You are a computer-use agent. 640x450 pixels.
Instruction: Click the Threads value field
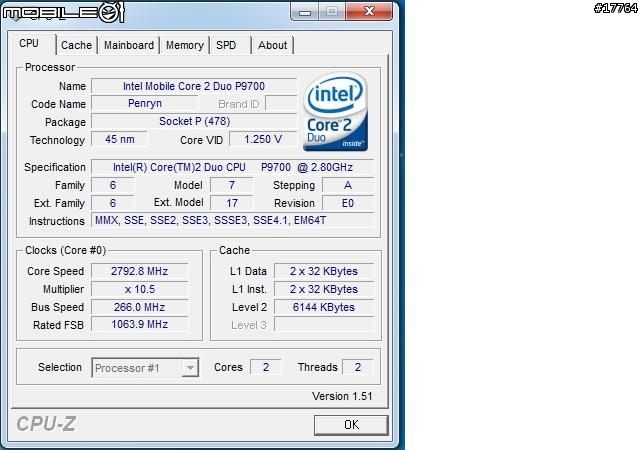pos(358,367)
